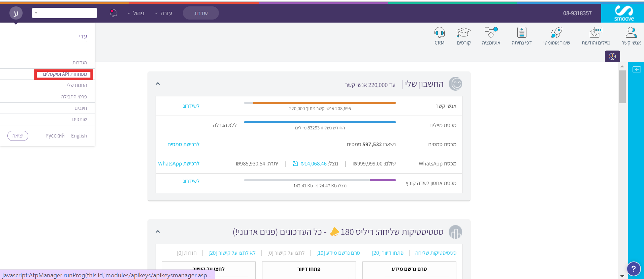
Task: Open the account selector dropdown in header
Action: pos(64,13)
